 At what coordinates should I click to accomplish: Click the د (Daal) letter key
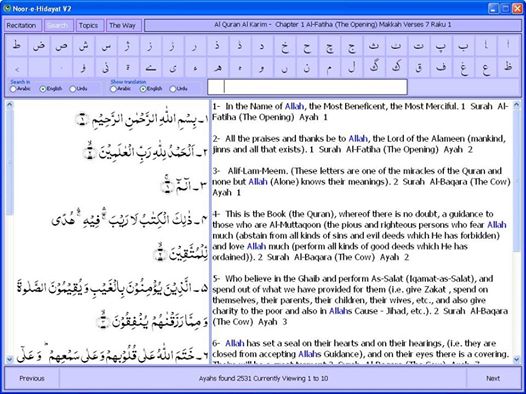262,46
